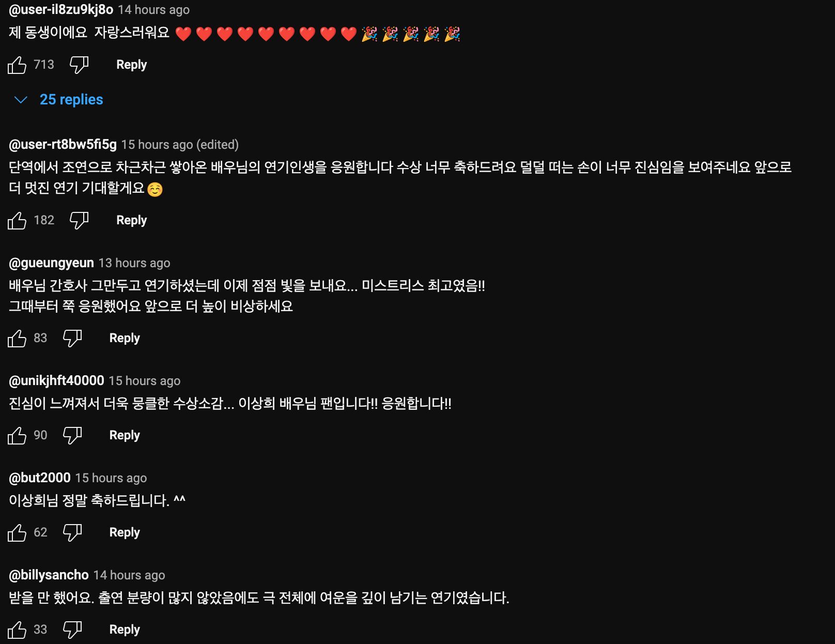Like @billysancho's comment
The image size is (835, 644).
17,630
